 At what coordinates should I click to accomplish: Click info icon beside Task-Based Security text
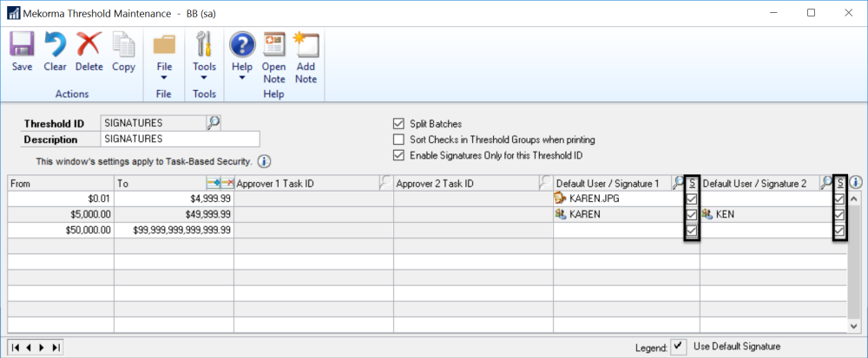(x=264, y=162)
